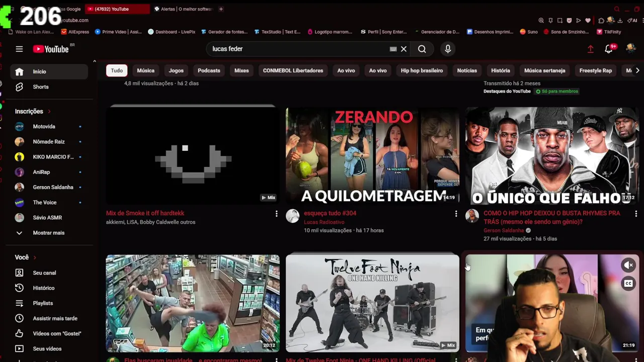Open Histórico in the sidebar
Viewport: 644px width, 362px height.
50,288
